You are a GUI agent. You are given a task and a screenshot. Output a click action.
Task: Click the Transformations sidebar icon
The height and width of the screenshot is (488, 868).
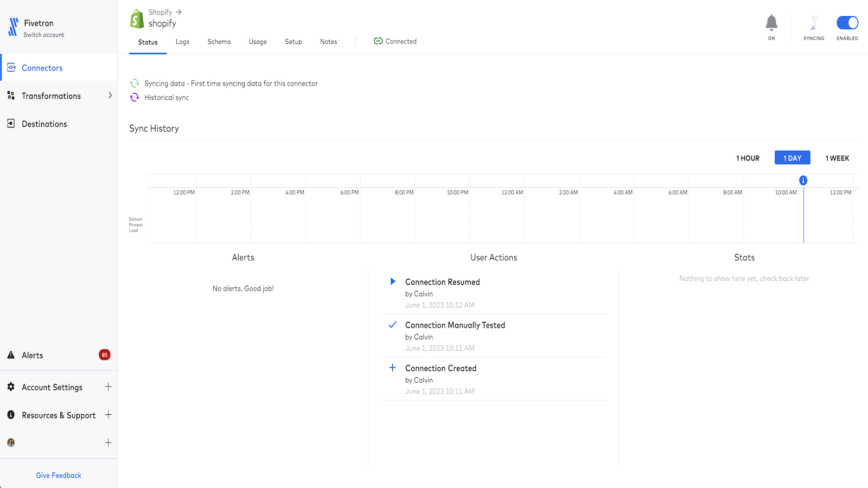[11, 95]
